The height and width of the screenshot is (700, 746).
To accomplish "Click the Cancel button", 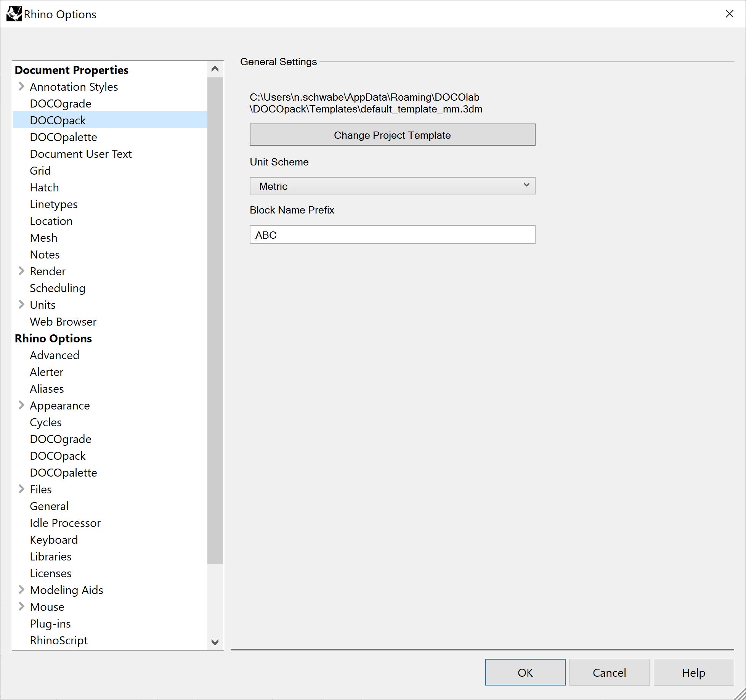I will (x=609, y=672).
